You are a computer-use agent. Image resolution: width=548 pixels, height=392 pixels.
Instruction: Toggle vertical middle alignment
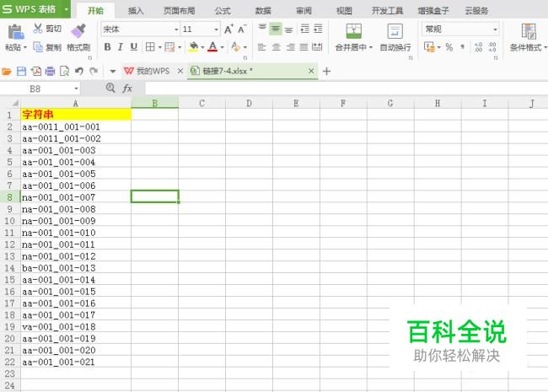tap(276, 29)
